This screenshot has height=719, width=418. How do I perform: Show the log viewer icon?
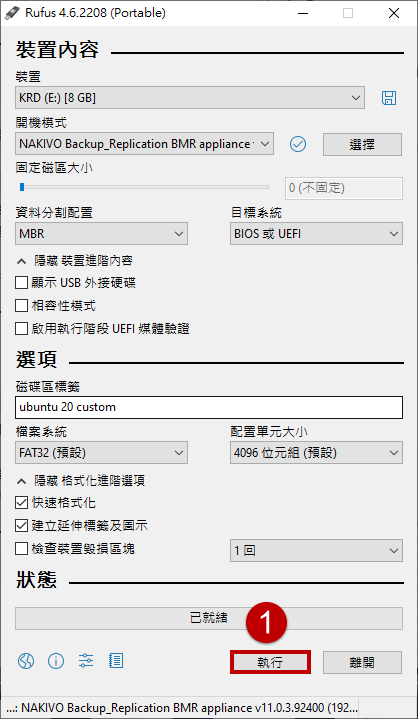pyautogui.click(x=116, y=661)
